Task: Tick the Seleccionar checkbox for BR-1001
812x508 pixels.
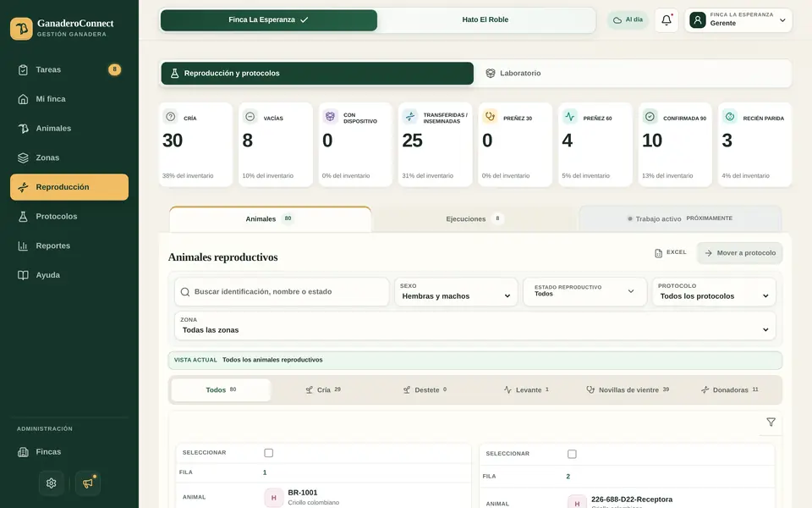Action: coord(268,453)
